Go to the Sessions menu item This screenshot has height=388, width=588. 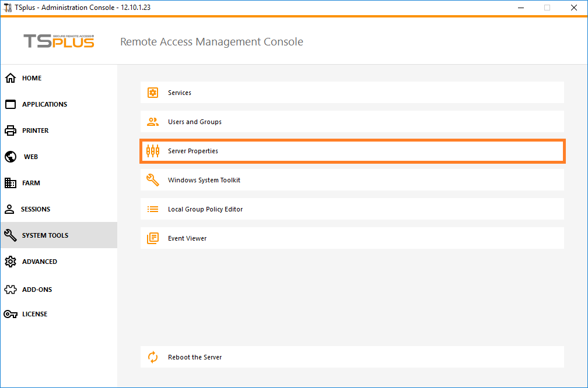click(36, 209)
